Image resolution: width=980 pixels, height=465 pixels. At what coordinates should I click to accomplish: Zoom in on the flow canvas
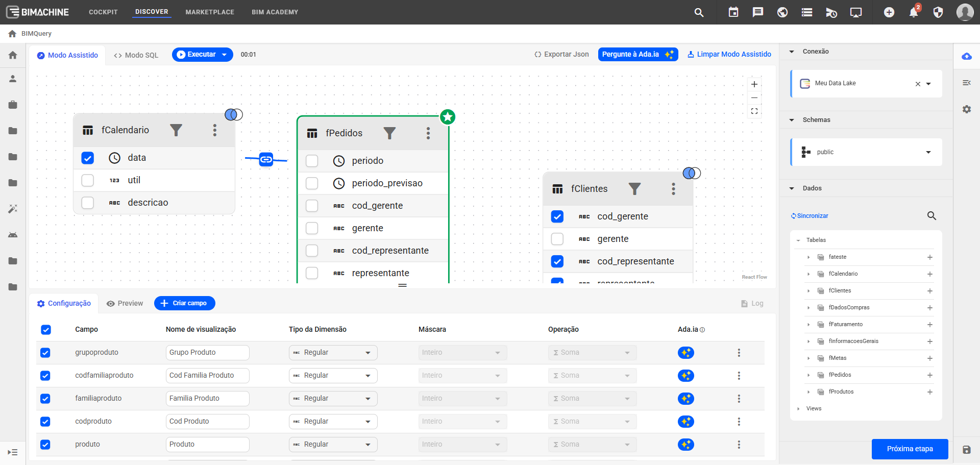754,84
